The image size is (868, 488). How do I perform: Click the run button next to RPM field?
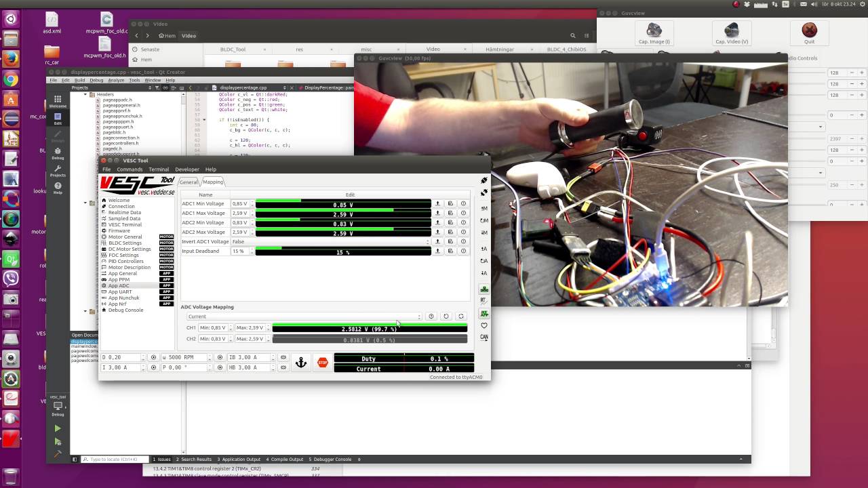pyautogui.click(x=220, y=357)
